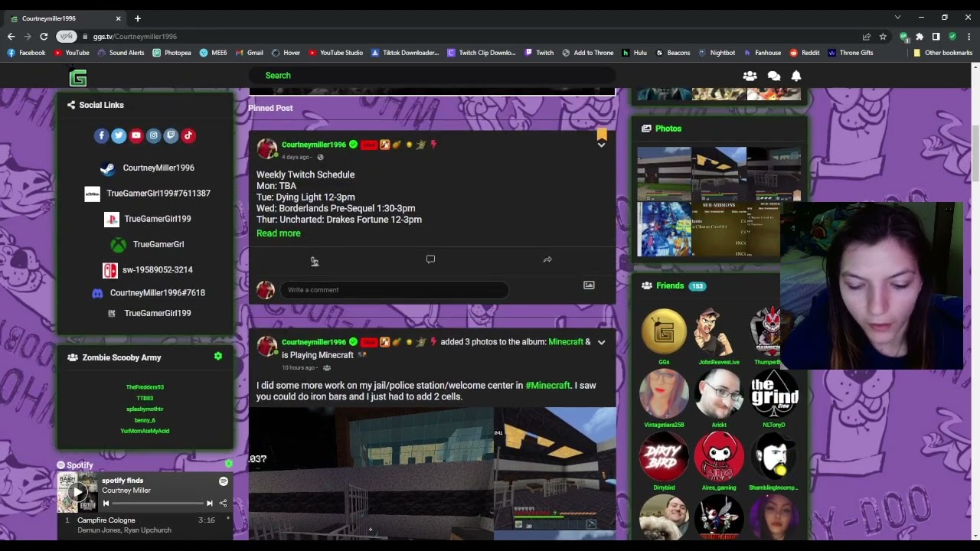Go to previous Spotify track
This screenshot has height=551, width=980.
[106, 503]
